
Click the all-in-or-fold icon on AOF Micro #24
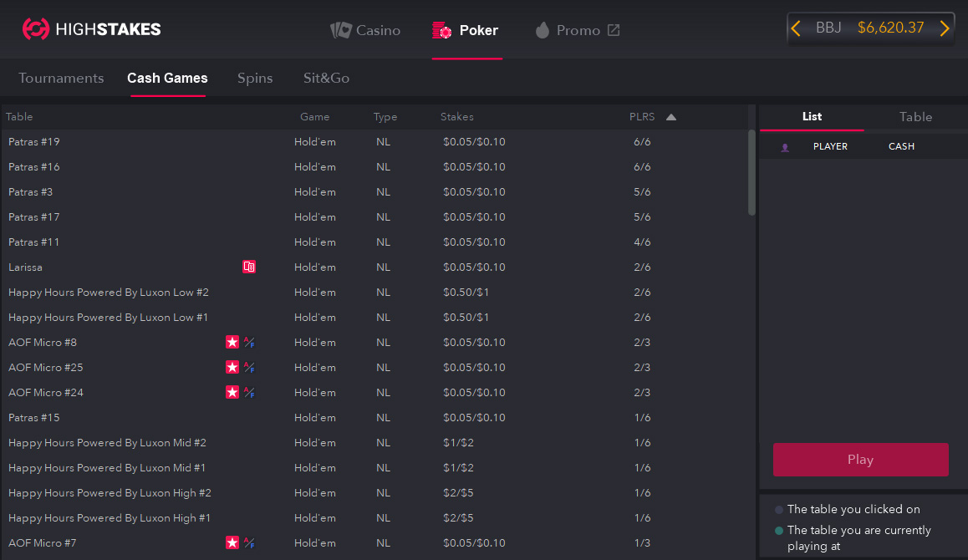[249, 393]
